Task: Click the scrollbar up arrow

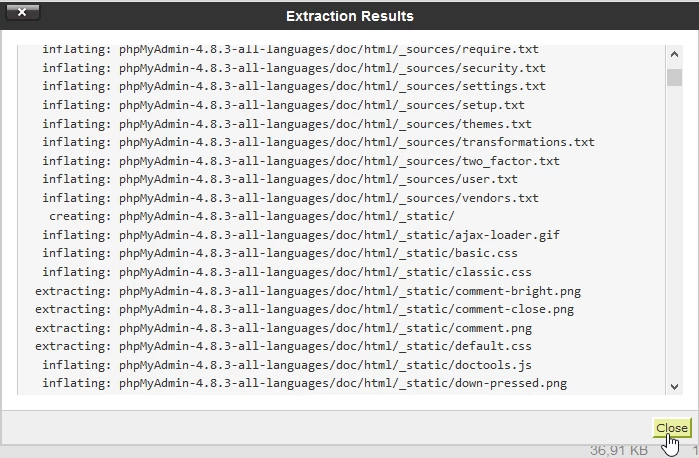Action: [674, 54]
